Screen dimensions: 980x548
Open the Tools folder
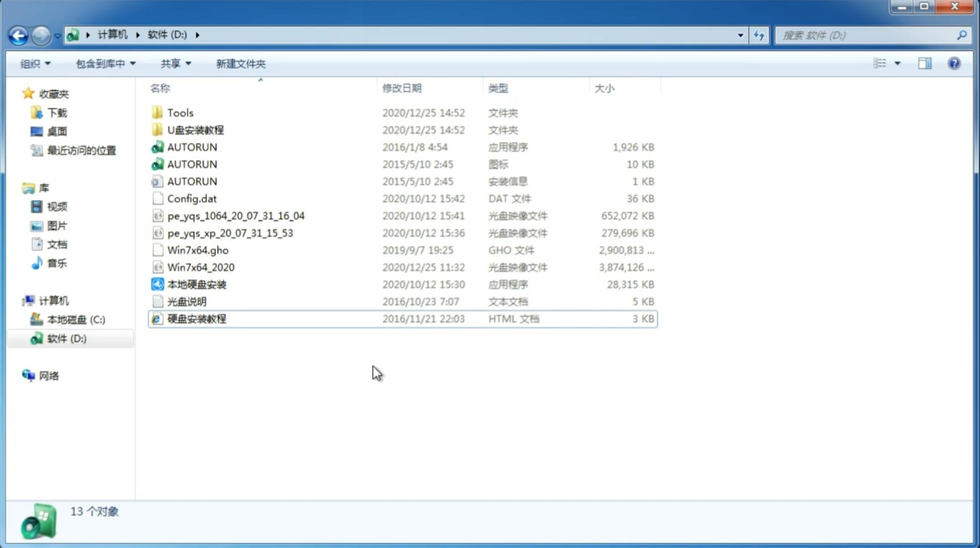coord(180,112)
